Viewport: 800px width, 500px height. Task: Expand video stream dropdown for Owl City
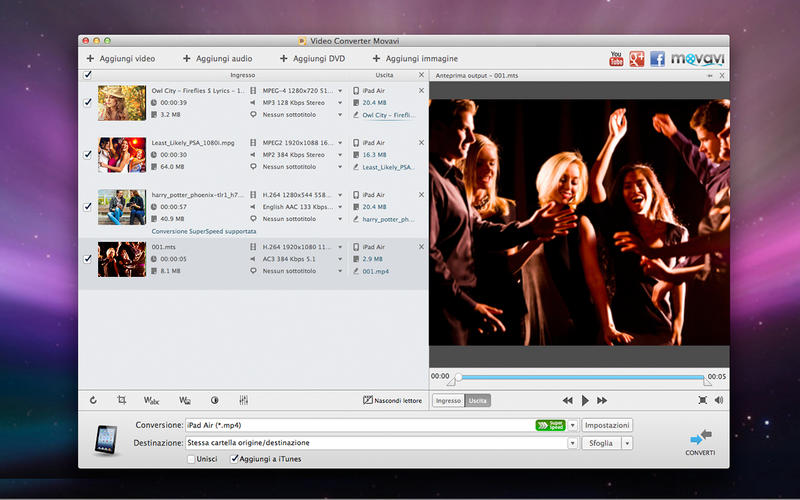coord(340,91)
